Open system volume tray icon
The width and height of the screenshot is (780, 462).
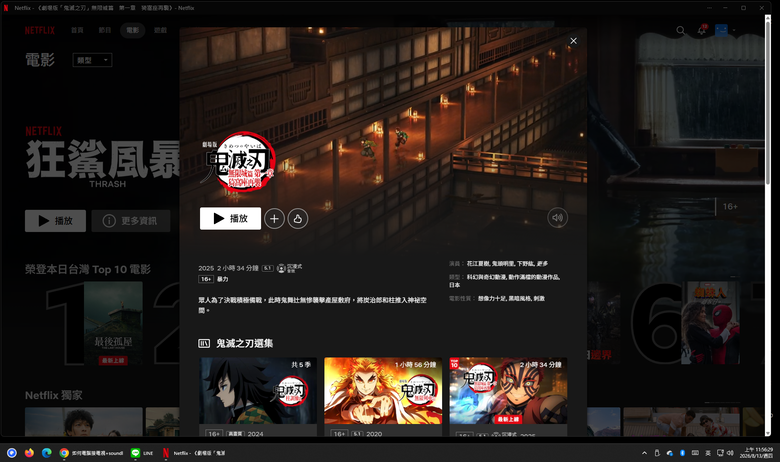[x=730, y=453]
